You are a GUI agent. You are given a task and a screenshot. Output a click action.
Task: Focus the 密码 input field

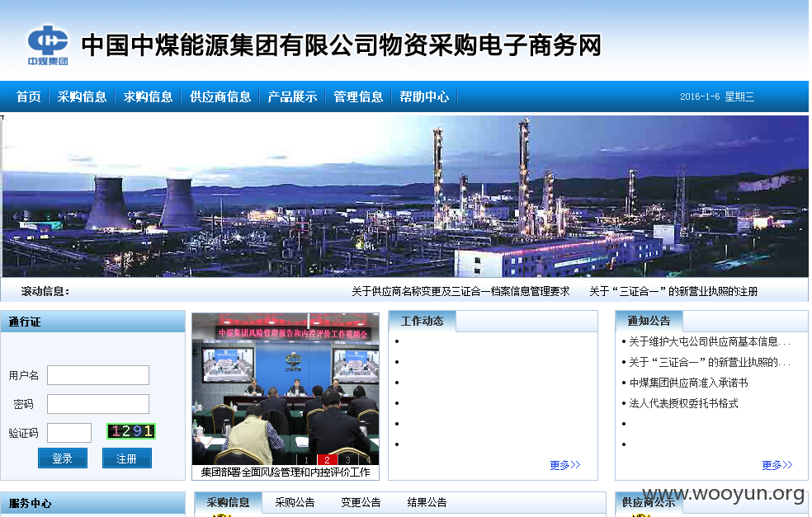[x=98, y=404]
